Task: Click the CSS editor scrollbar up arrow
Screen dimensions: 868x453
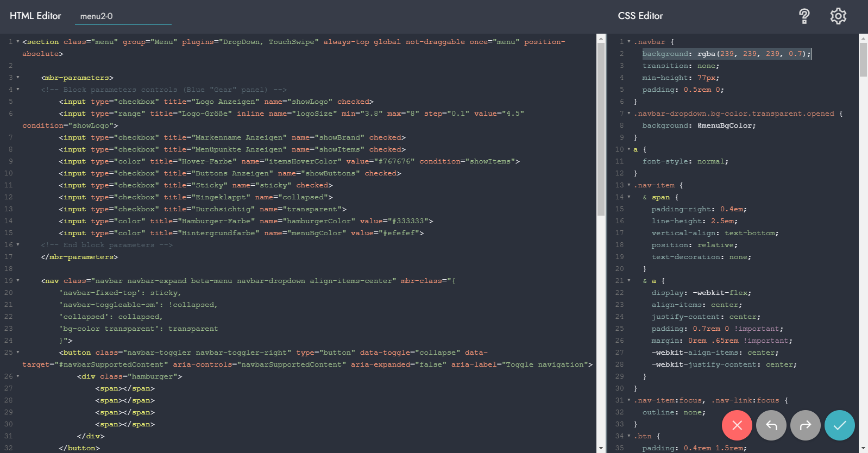Action: (x=863, y=38)
